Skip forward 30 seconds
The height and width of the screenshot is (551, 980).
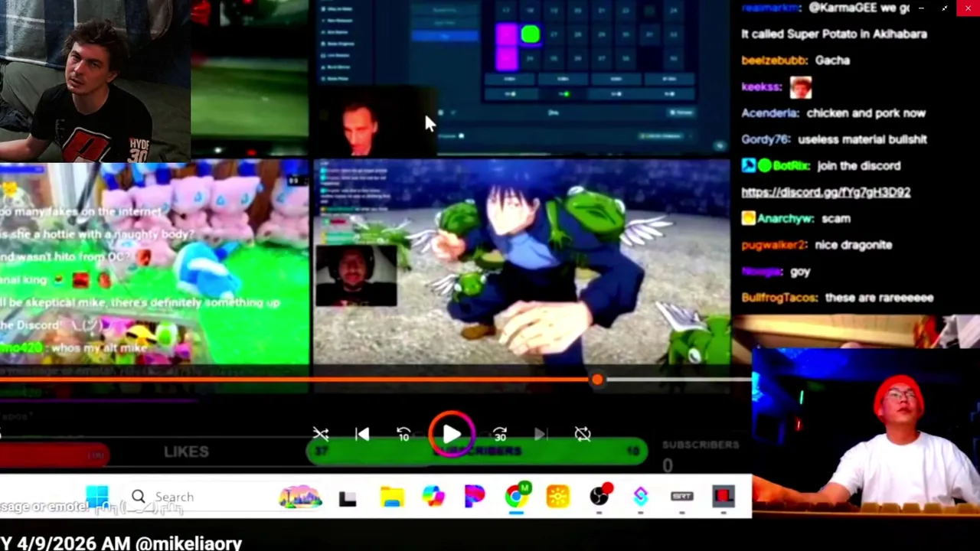[x=500, y=435]
